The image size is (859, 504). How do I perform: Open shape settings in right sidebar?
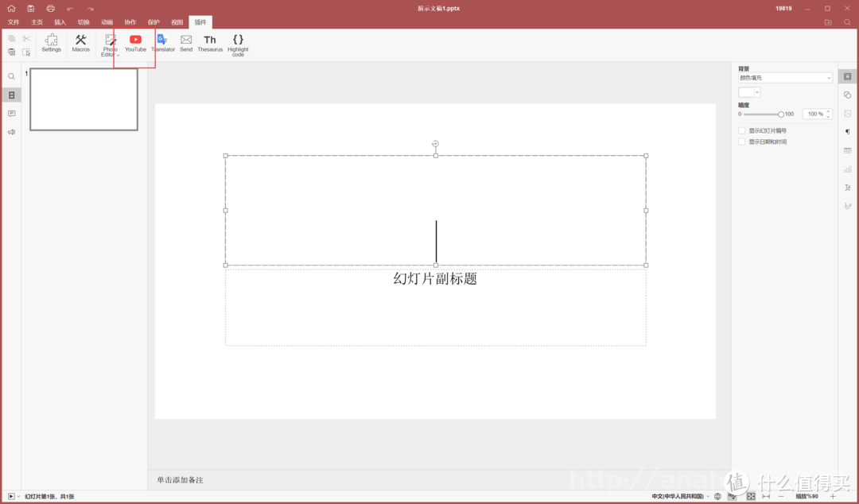(x=848, y=95)
